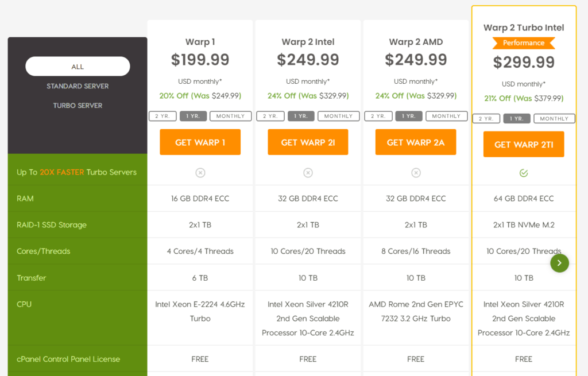
Task: Click the green next-arrow carousel button
Action: tap(559, 263)
